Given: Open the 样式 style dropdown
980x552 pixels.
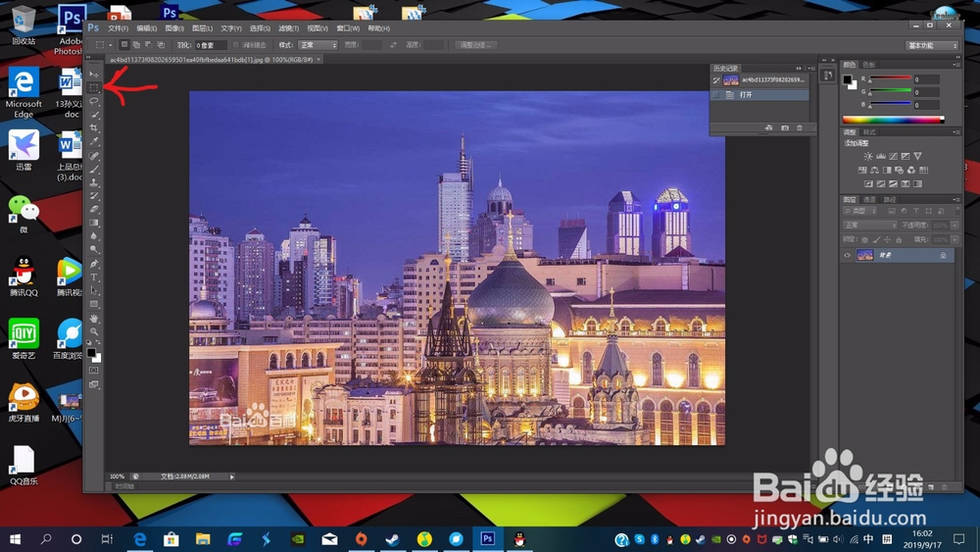Looking at the screenshot, I should [x=318, y=45].
